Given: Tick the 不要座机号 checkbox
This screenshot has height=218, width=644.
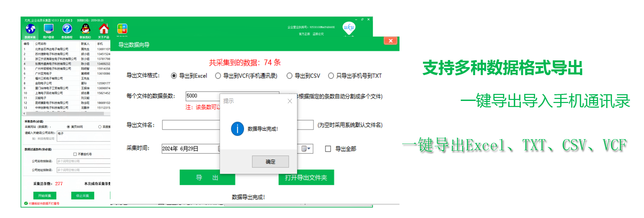Looking at the screenshot, I should [75, 154].
